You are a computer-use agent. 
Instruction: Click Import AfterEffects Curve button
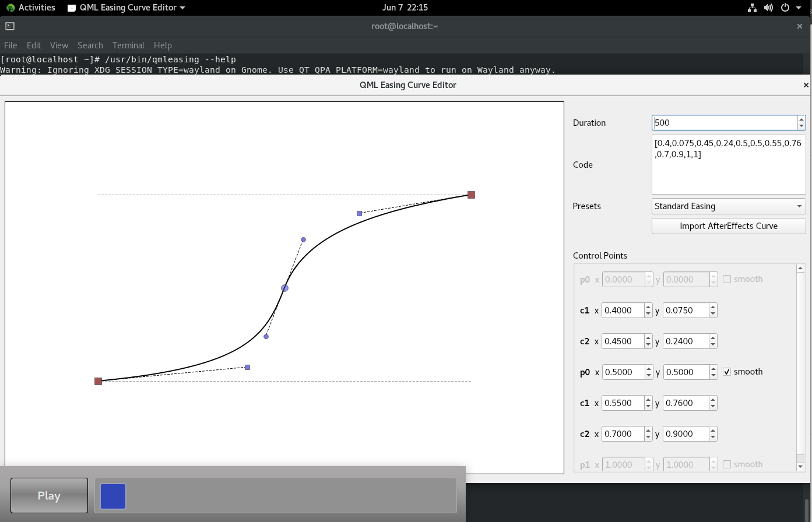pyautogui.click(x=728, y=226)
